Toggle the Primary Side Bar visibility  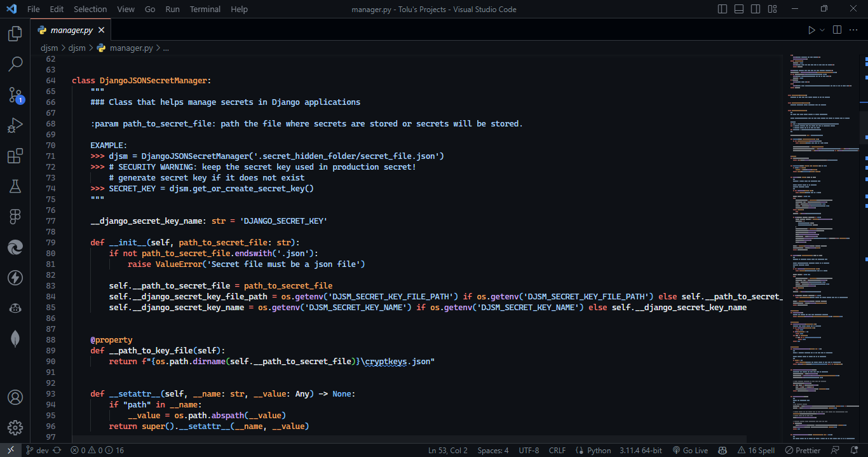click(722, 9)
